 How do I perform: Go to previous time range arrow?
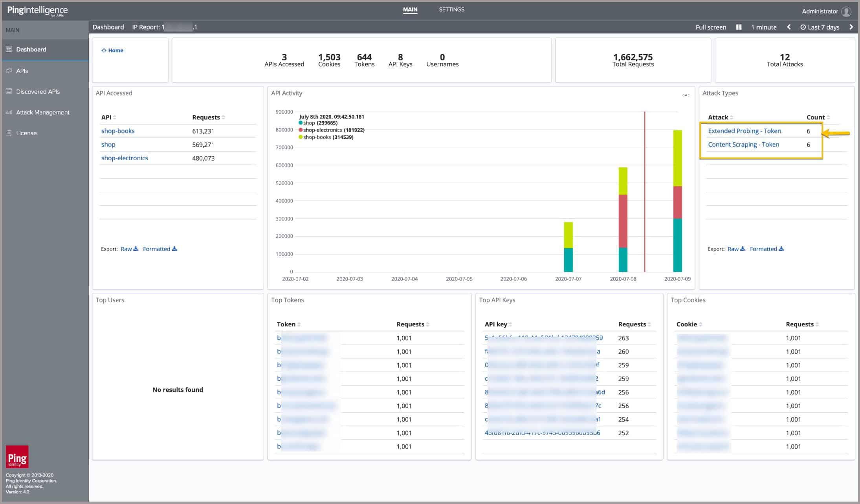click(789, 27)
